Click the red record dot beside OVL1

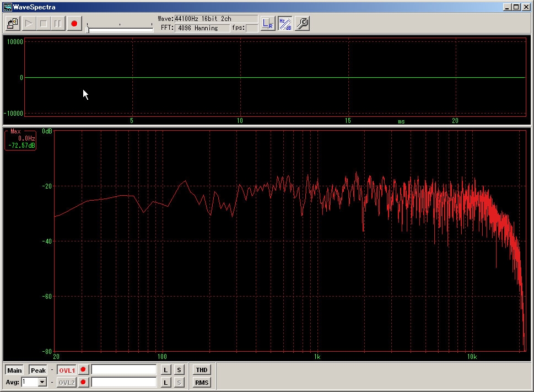83,370
